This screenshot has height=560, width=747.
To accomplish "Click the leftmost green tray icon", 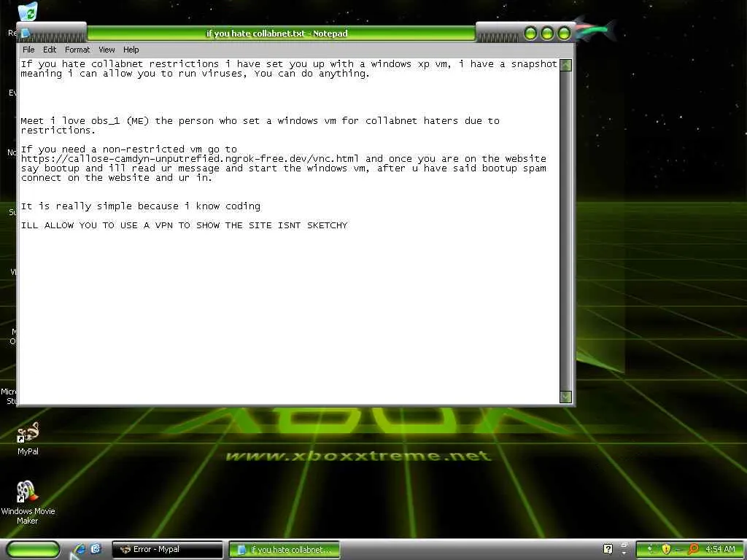I will coord(650,550).
